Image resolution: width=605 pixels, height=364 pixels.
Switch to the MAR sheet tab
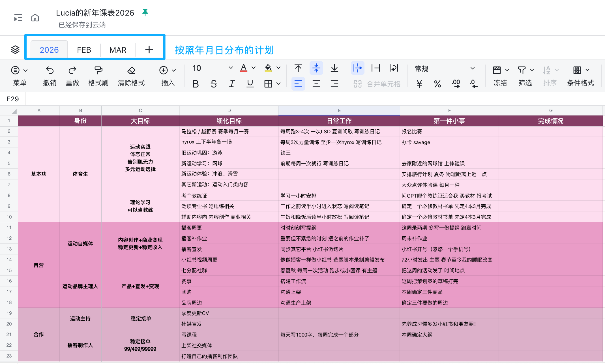[x=118, y=50]
